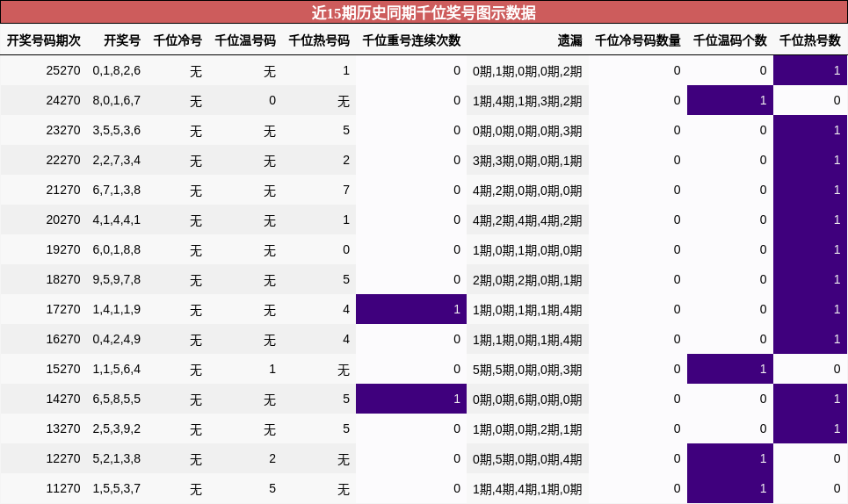Screen dimensions: 848x504
Task: Click winning numbers 9,5,9,7,8
Action: (116, 280)
